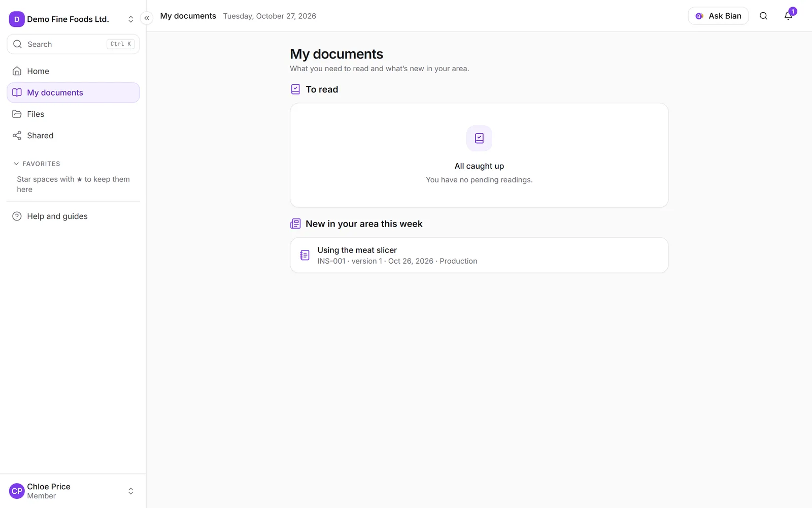Screen dimensions: 812x508
Task: Click the My documents book icon
Action: click(17, 92)
